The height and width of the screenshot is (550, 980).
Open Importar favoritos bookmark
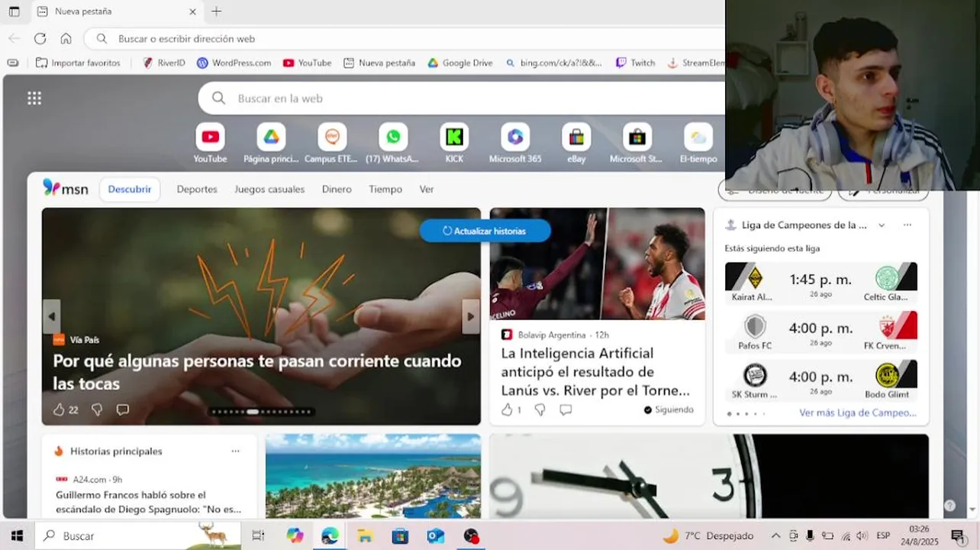(x=78, y=63)
